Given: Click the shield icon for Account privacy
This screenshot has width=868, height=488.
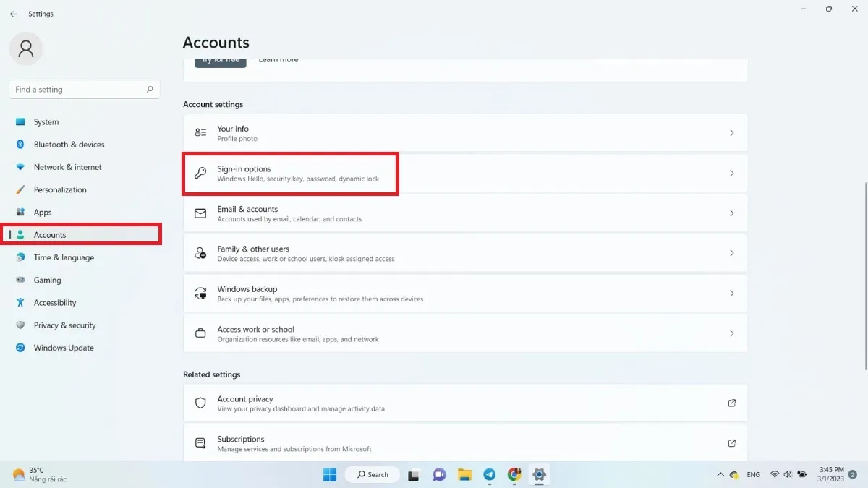Looking at the screenshot, I should point(200,403).
